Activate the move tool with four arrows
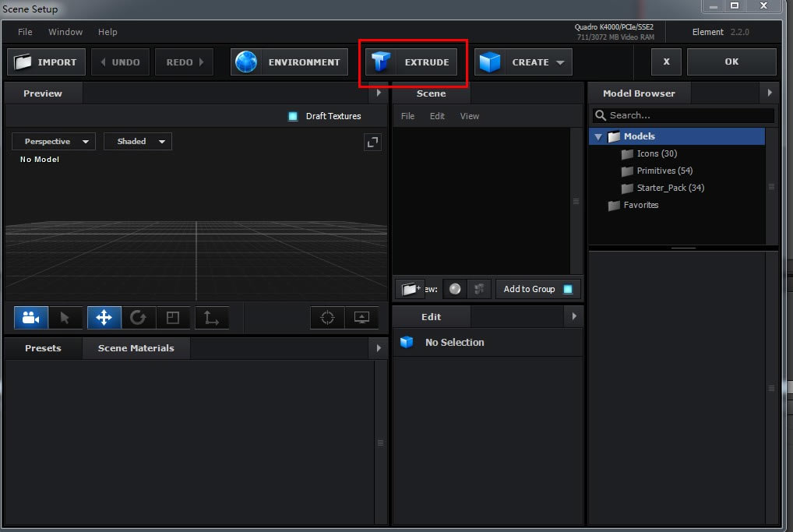Image resolution: width=793 pixels, height=532 pixels. tap(104, 318)
